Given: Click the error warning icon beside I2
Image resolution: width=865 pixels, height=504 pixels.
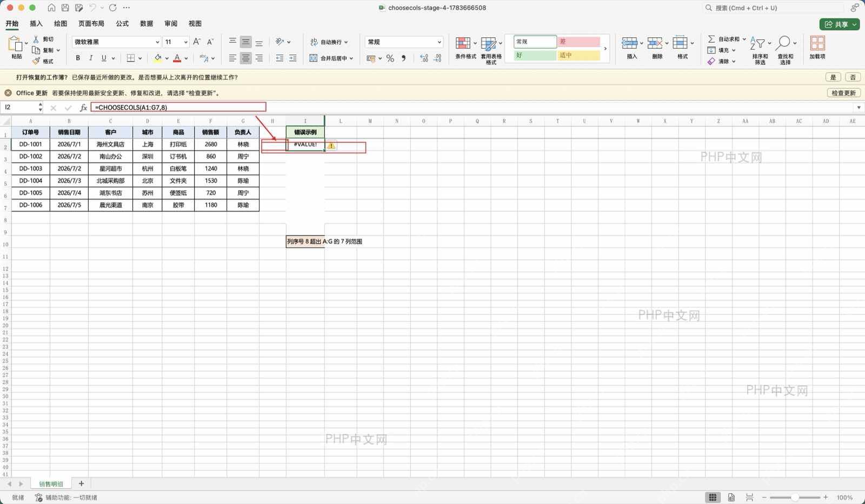Looking at the screenshot, I should 331,146.
